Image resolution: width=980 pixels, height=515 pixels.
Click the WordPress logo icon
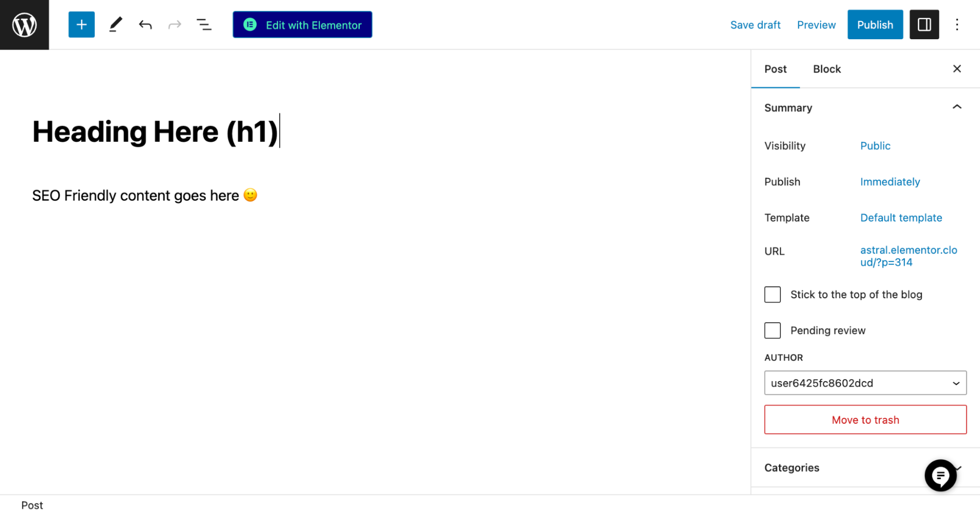(x=25, y=25)
